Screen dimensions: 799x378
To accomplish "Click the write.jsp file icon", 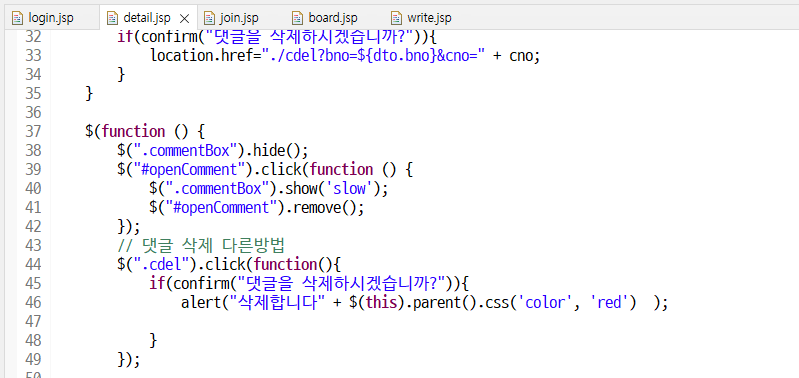I will [396, 18].
